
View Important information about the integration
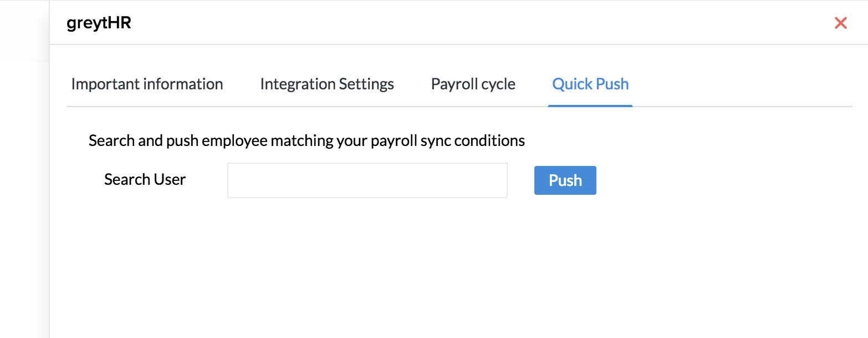click(147, 84)
